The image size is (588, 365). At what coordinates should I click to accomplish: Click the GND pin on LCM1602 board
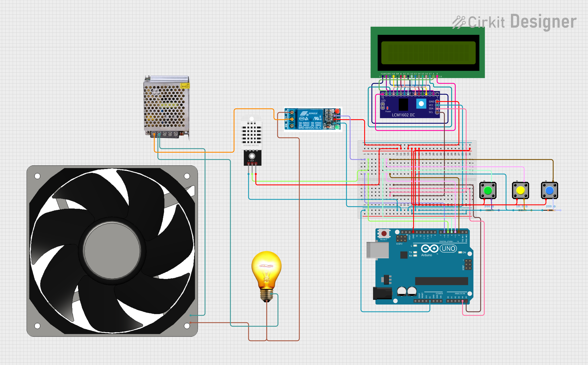point(437,102)
